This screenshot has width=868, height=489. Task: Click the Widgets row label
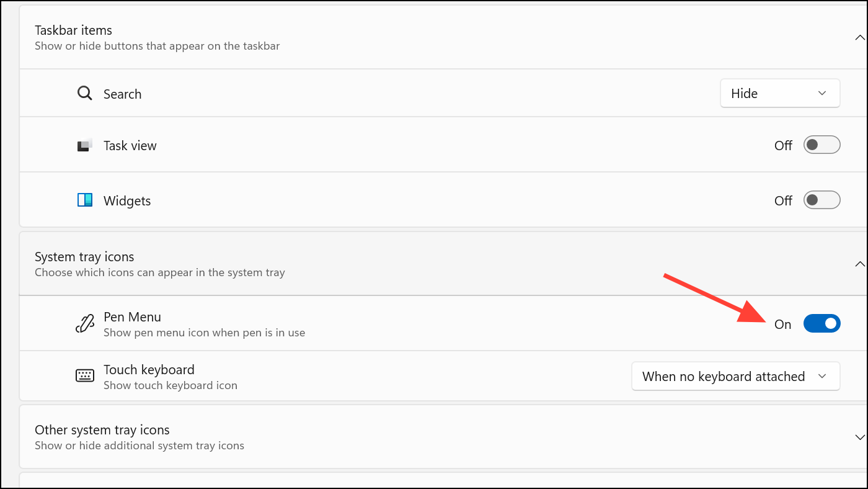click(x=127, y=200)
